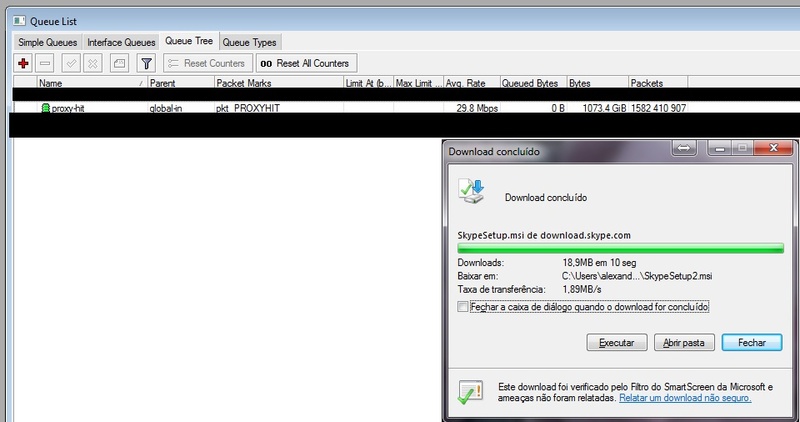
Task: Click the 0 B queued bytes cell
Action: tap(558, 108)
